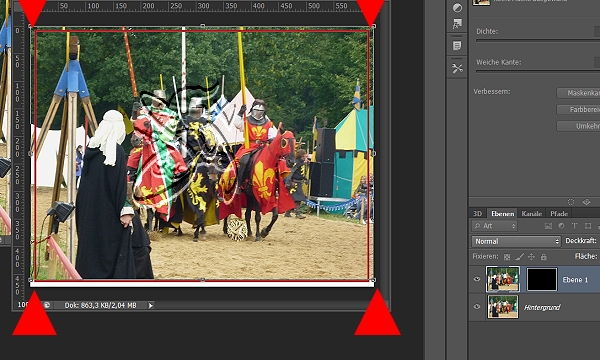Click the document size text Dok: 863,3 KB/2,04 MB

tap(100, 305)
